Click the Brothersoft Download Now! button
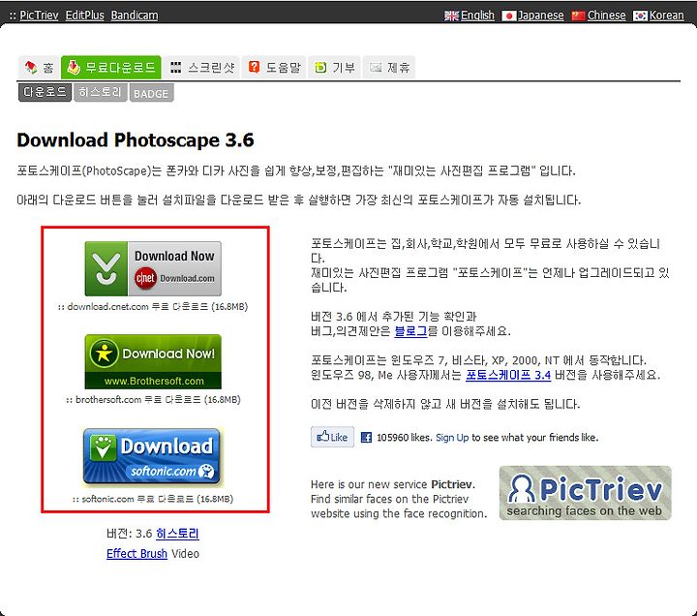The image size is (697, 616). point(153,361)
